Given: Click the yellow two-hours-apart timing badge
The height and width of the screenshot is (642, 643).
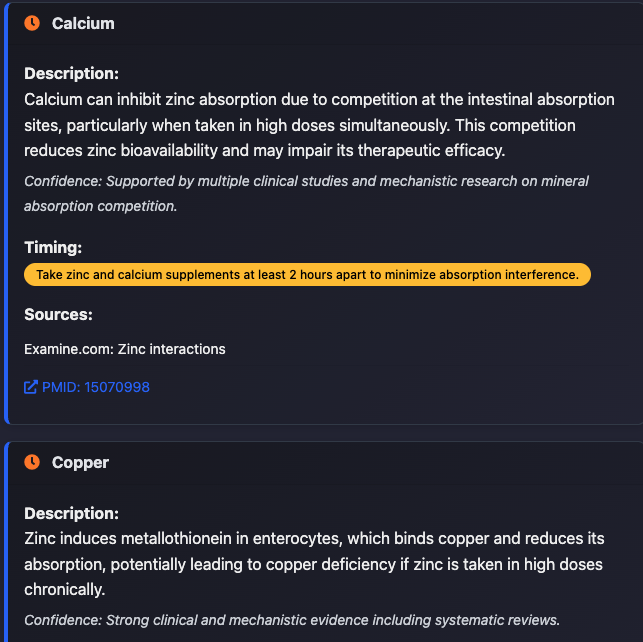Looking at the screenshot, I should click(308, 275).
